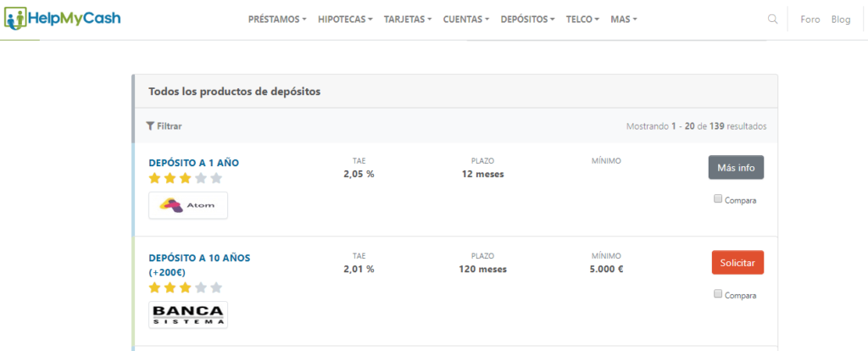The image size is (868, 351).
Task: Click the HelpMyCash logo
Action: click(62, 18)
